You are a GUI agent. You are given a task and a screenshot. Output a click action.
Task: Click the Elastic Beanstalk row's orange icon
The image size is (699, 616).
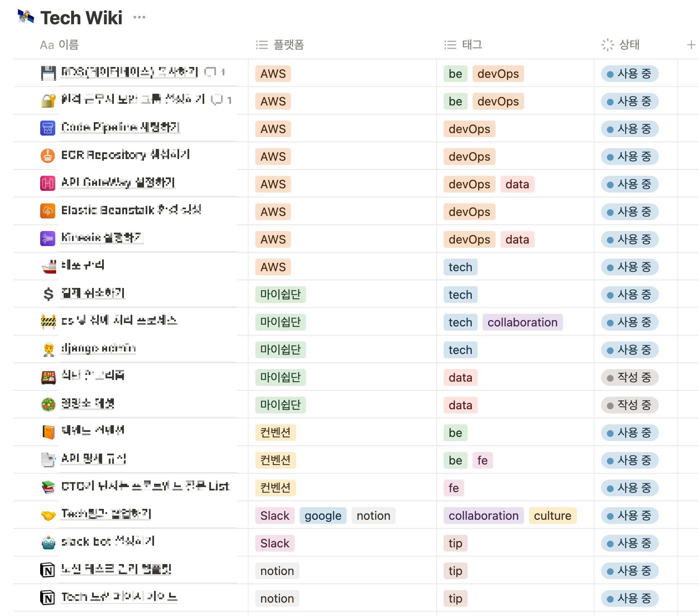pyautogui.click(x=48, y=211)
